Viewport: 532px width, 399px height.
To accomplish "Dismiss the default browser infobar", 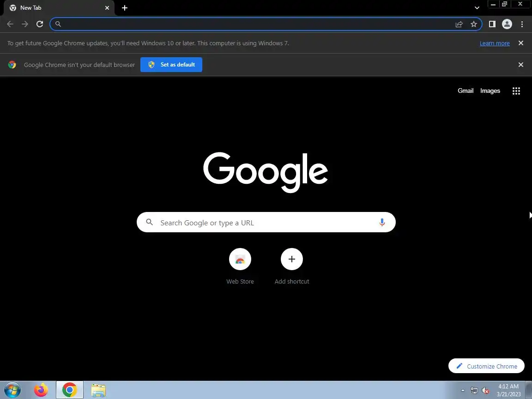I will pos(521,65).
